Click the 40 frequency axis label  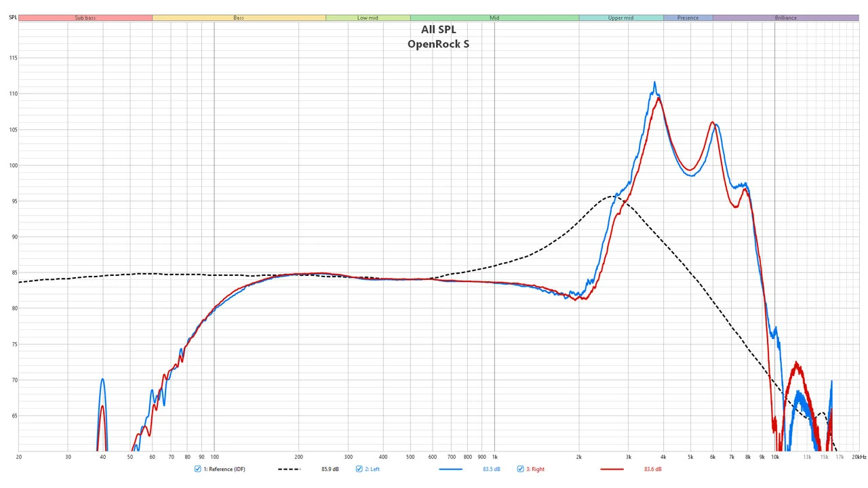[x=102, y=457]
